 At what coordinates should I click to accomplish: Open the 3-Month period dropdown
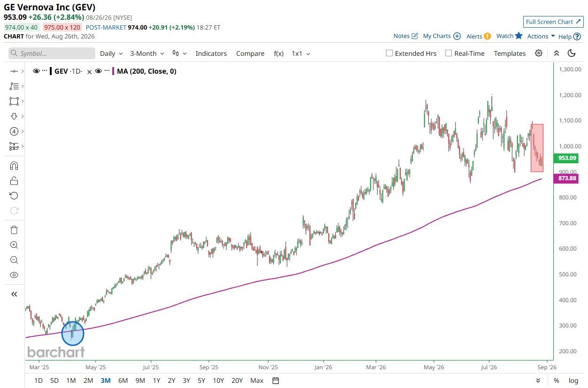(147, 53)
